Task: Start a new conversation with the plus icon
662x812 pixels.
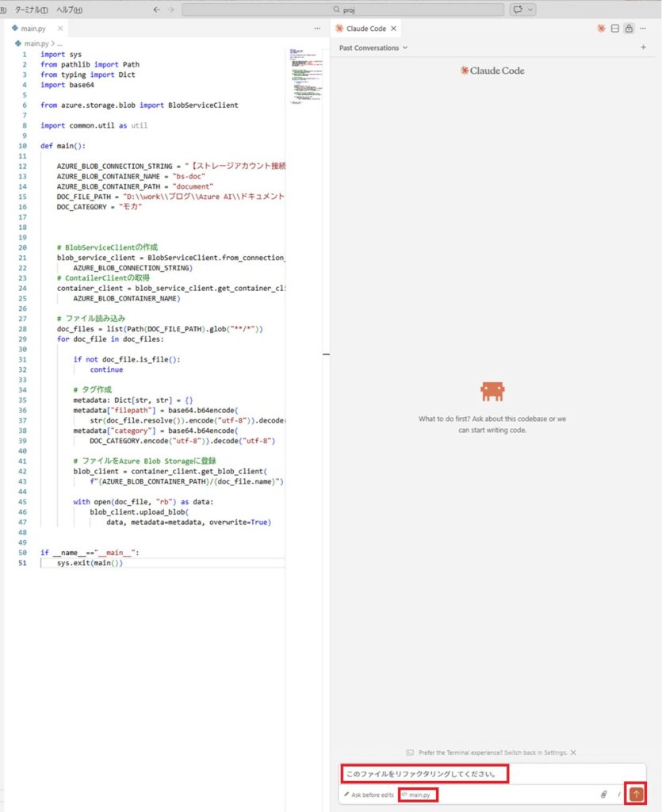Action: coord(643,48)
